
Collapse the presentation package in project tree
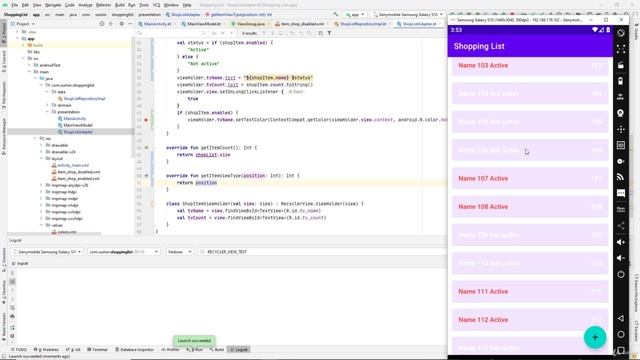[48, 112]
